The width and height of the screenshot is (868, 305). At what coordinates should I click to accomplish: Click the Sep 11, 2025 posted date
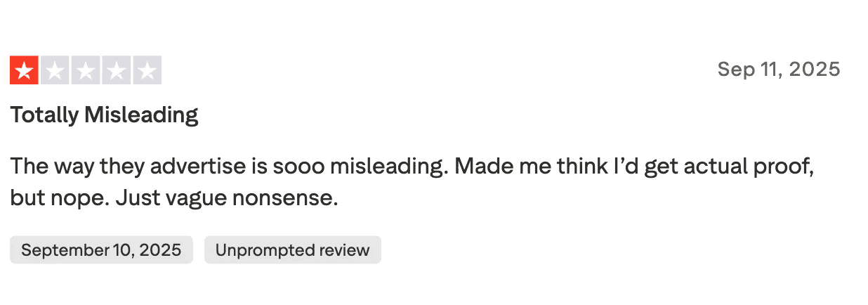[778, 70]
